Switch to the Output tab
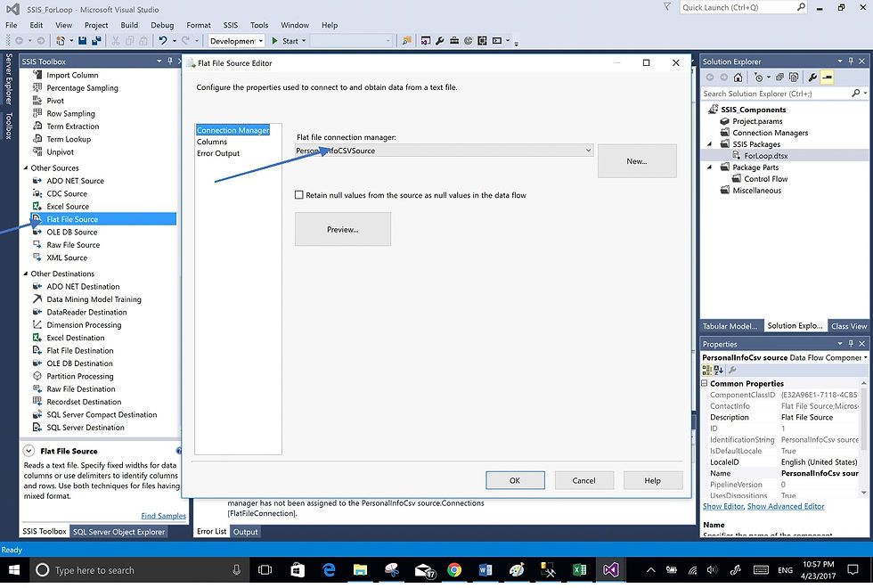Screen dimensions: 873x588 [245, 532]
